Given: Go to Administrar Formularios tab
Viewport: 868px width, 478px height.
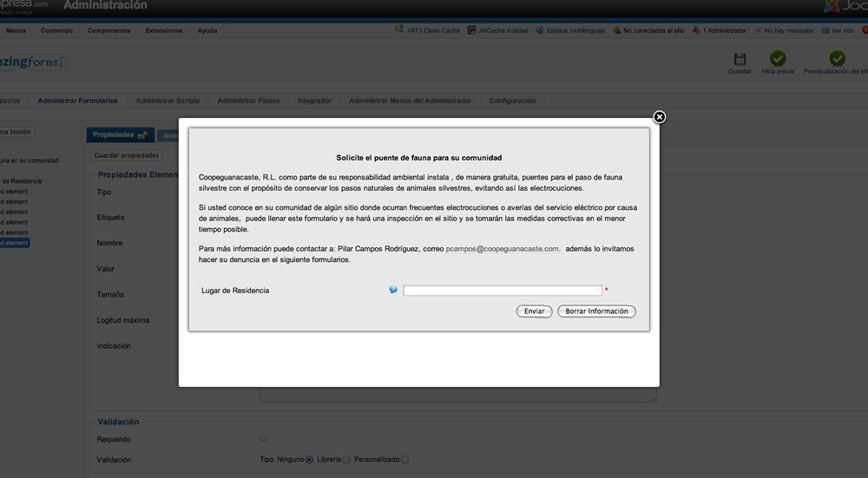Looking at the screenshot, I should coord(77,101).
